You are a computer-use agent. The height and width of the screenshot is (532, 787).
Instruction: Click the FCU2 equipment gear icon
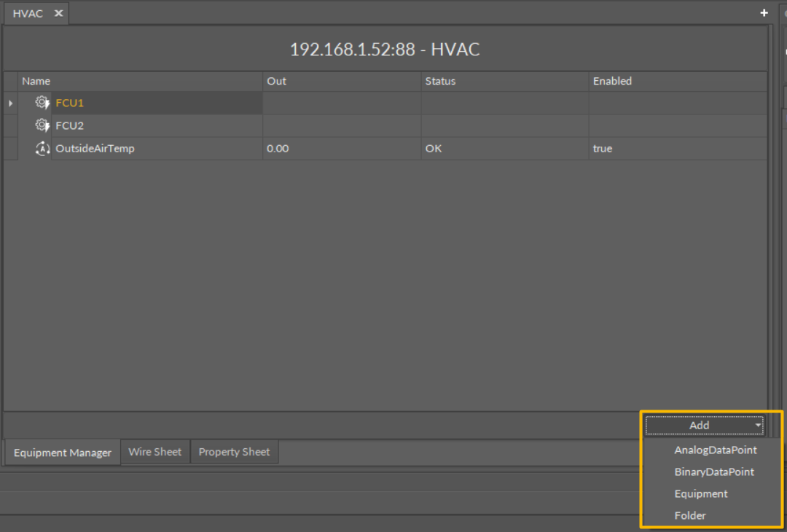coord(42,125)
